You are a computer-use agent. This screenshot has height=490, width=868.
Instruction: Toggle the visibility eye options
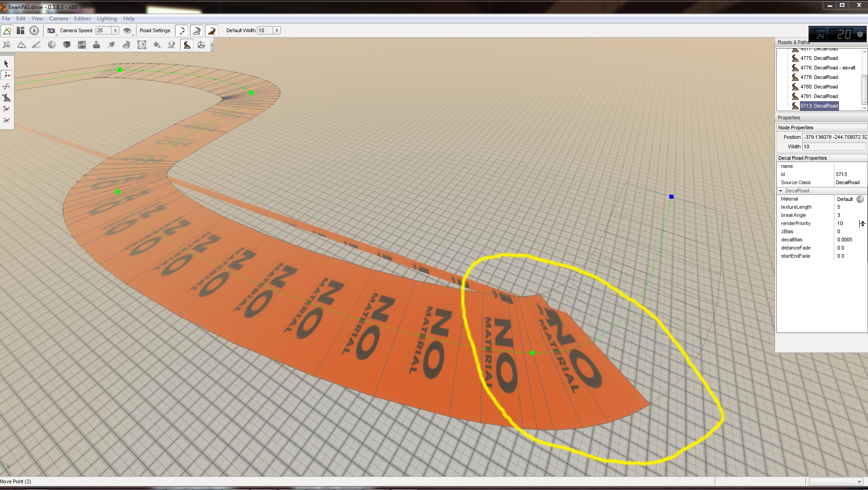pyautogui.click(x=127, y=30)
